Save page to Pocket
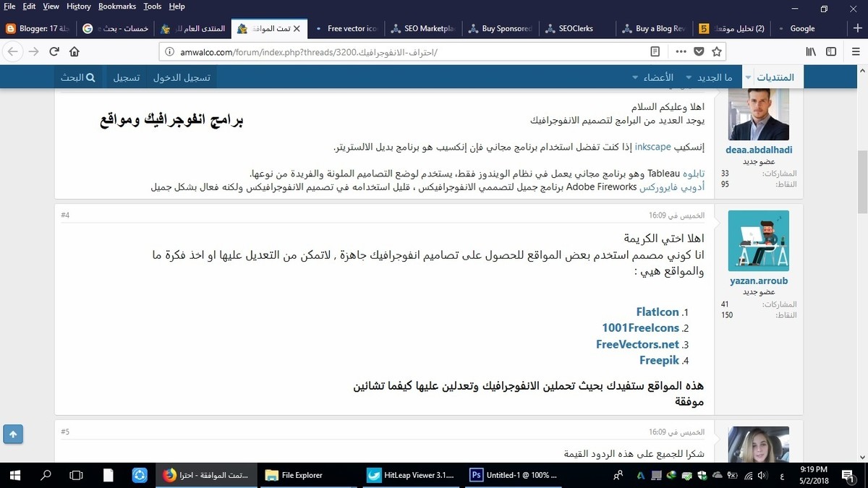Viewport: 868px width, 488px height. (x=699, y=51)
